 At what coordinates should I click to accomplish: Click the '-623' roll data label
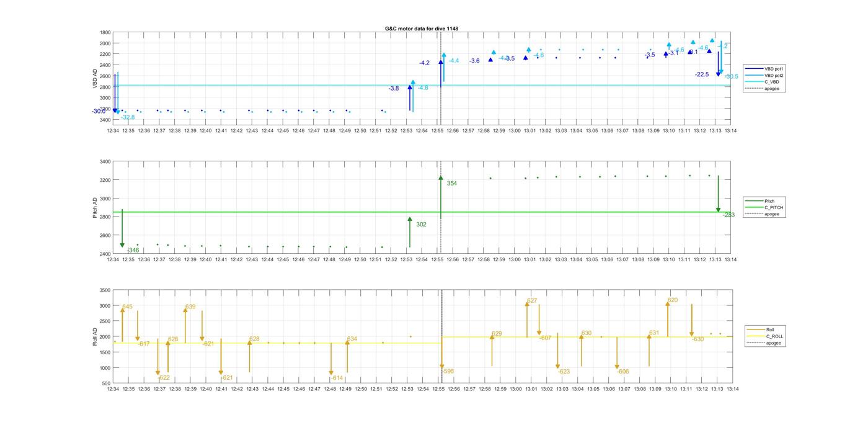pos(564,372)
